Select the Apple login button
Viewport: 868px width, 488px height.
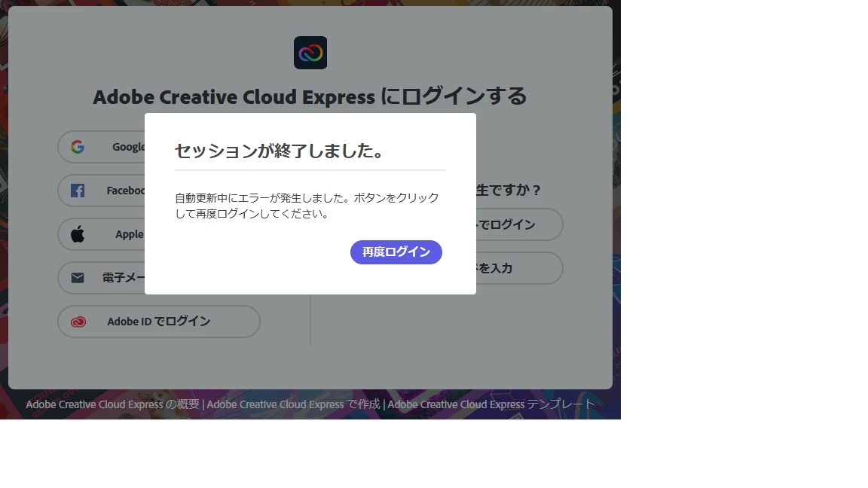pos(102,234)
